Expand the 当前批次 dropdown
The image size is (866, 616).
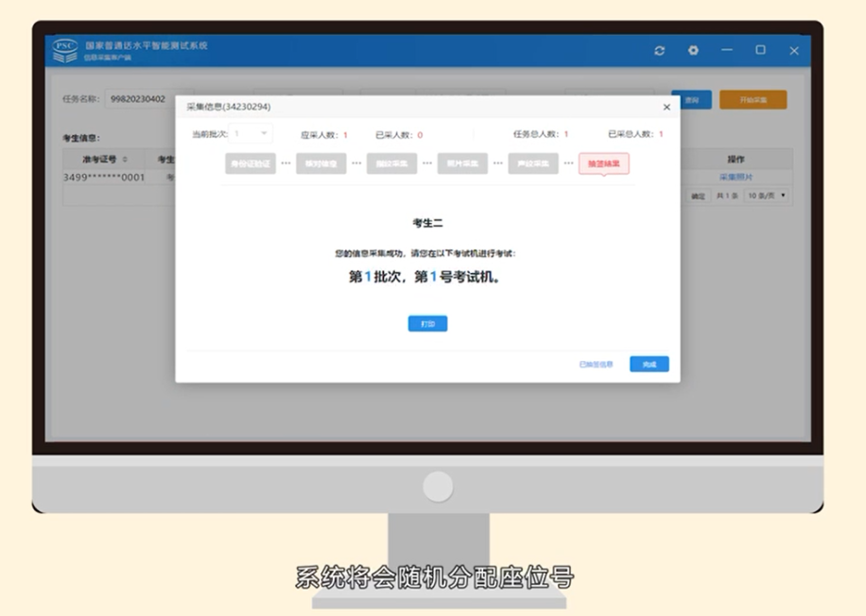(x=251, y=134)
